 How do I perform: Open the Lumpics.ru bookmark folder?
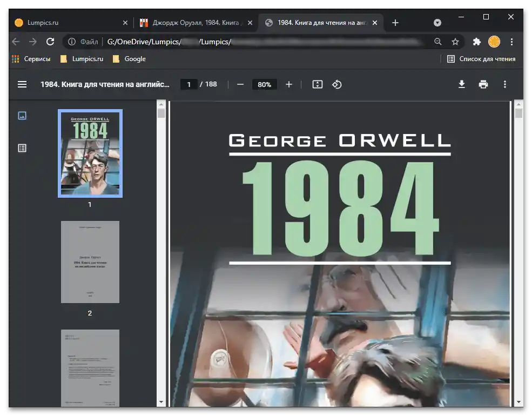click(82, 59)
